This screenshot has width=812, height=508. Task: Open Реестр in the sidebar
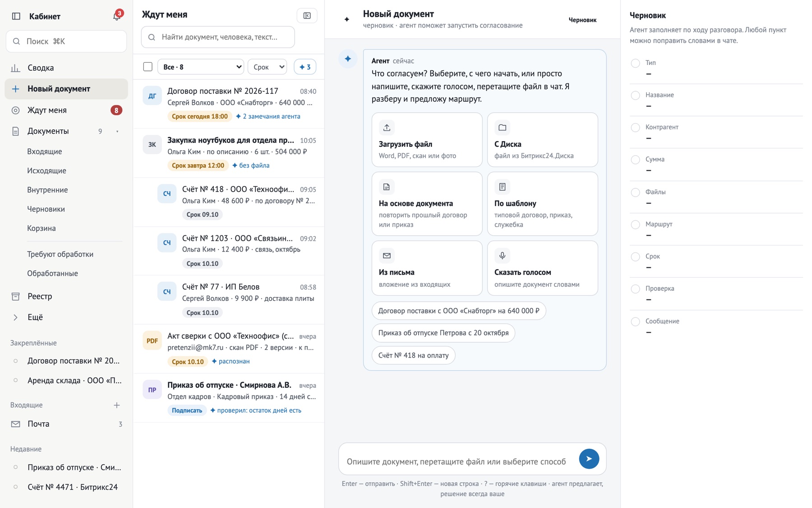[x=66, y=296]
